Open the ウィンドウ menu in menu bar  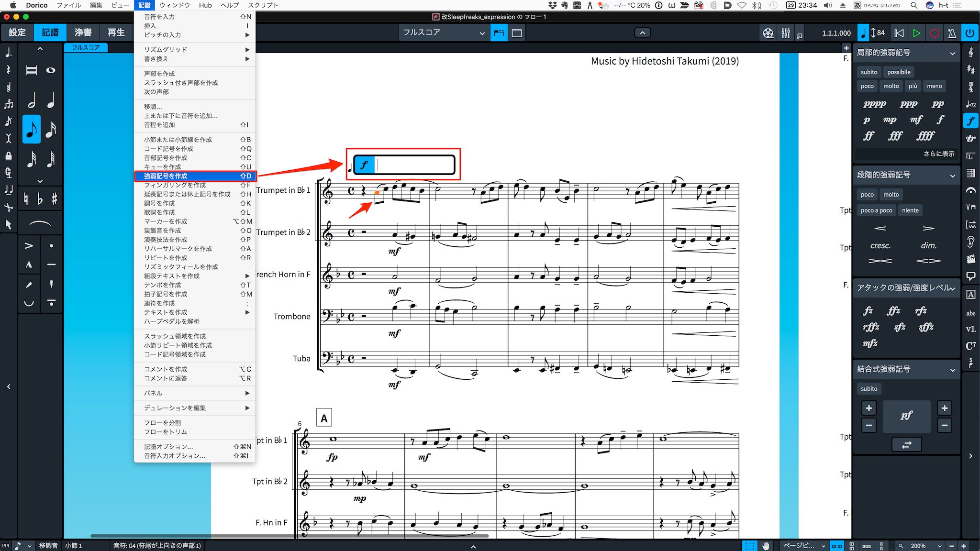[175, 5]
